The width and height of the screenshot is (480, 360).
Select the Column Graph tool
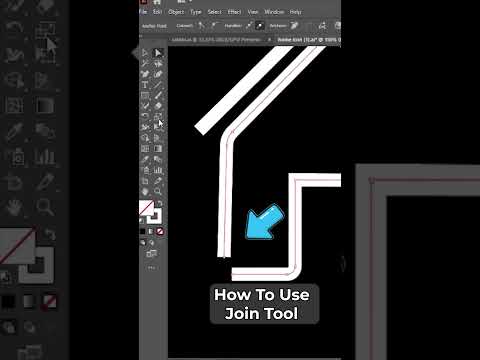[x=158, y=170]
